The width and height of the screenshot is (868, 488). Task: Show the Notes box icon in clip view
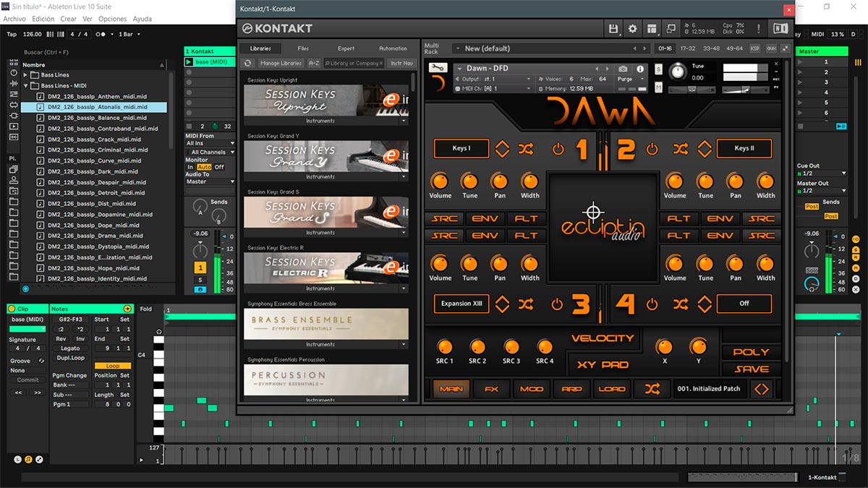28,459
